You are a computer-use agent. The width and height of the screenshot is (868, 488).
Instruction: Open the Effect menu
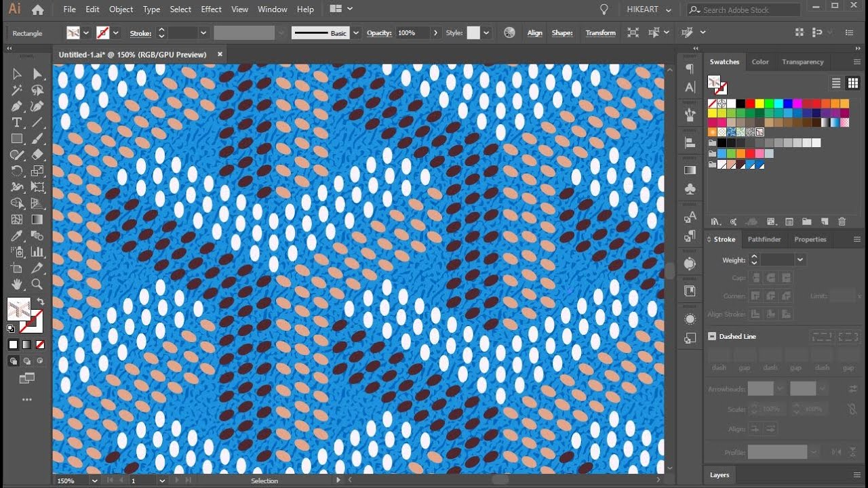(211, 9)
